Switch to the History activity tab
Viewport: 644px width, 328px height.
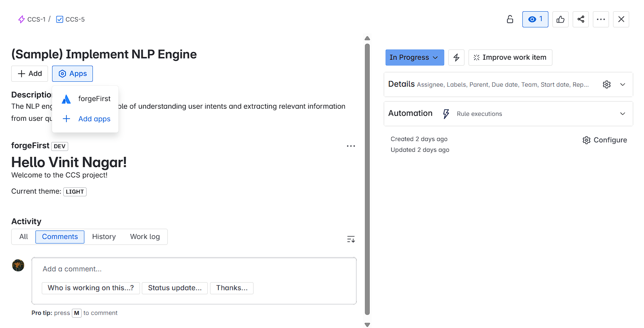(104, 237)
